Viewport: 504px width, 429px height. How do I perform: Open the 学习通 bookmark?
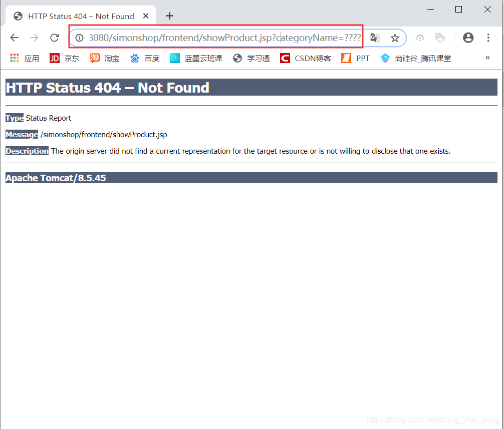251,58
